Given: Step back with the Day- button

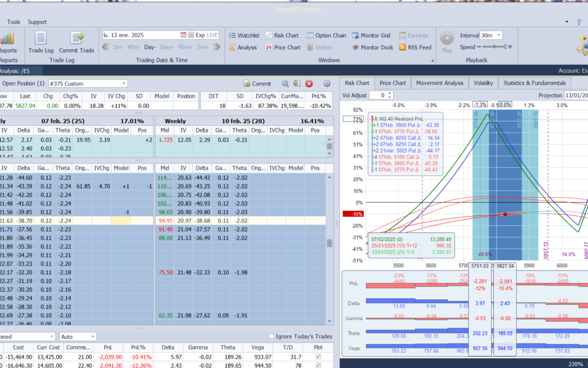Looking at the screenshot, I should (150, 47).
